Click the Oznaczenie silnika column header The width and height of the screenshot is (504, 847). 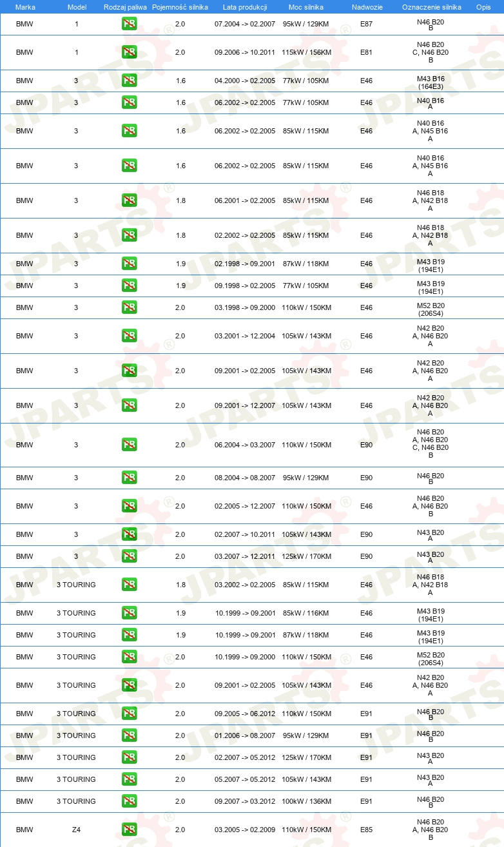point(431,6)
